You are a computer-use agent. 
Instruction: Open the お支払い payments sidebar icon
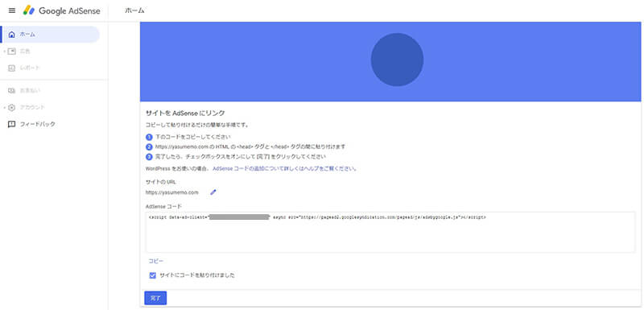tap(12, 90)
